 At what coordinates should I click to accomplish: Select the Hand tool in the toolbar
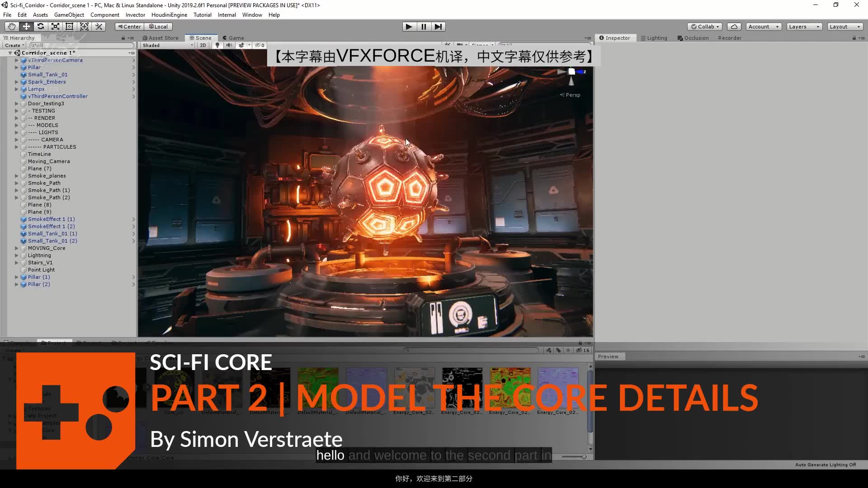point(11,26)
